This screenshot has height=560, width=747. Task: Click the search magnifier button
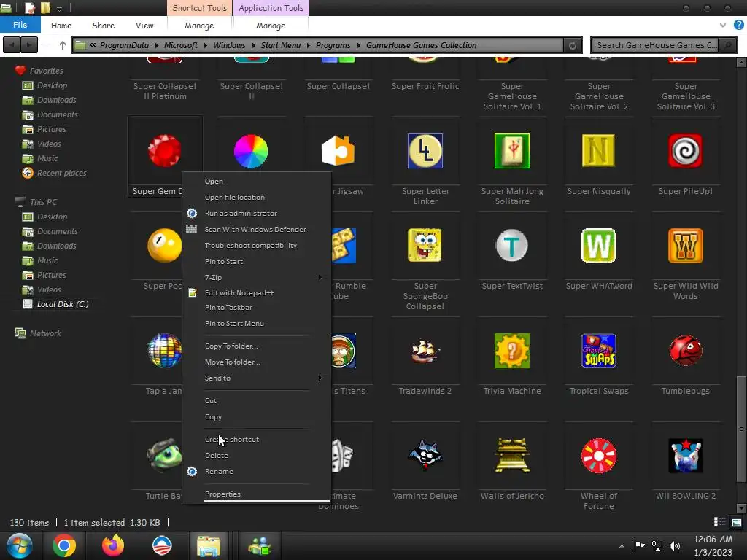click(x=727, y=45)
